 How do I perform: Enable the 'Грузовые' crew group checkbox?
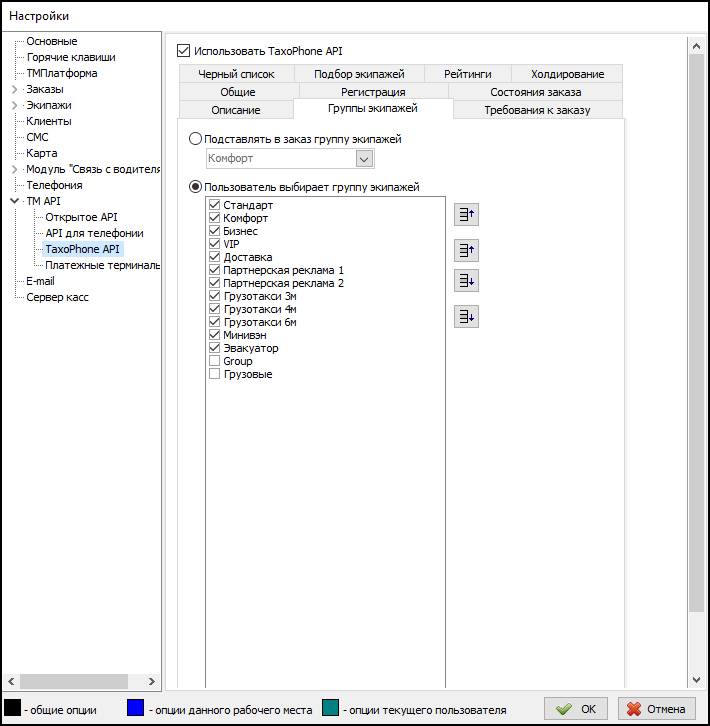(214, 374)
